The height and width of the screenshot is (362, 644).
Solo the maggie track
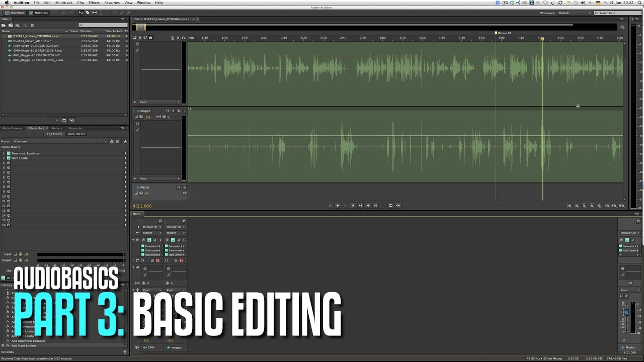point(173,111)
